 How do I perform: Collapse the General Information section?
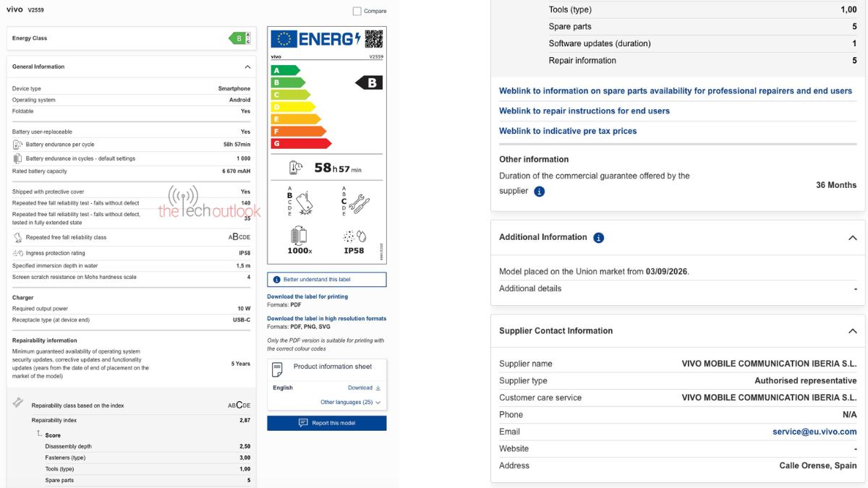click(x=247, y=67)
